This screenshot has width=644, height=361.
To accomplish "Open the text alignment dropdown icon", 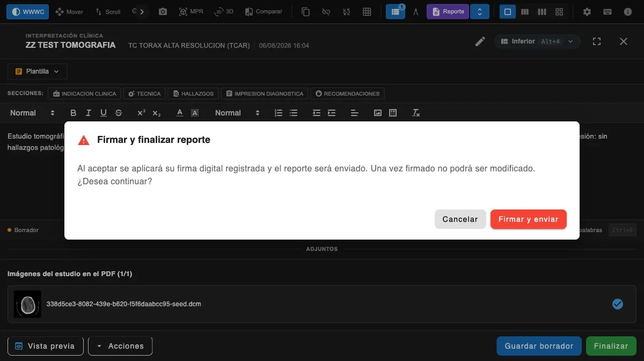I will 354,113.
